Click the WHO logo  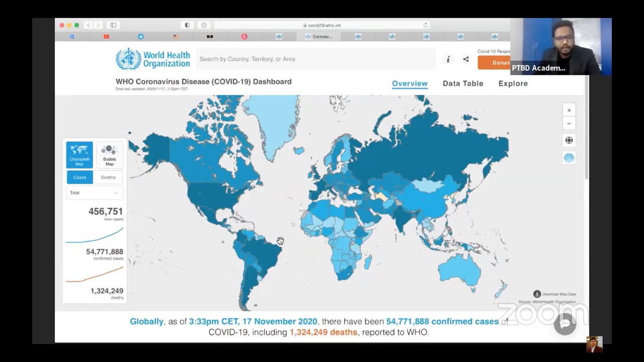pos(153,59)
